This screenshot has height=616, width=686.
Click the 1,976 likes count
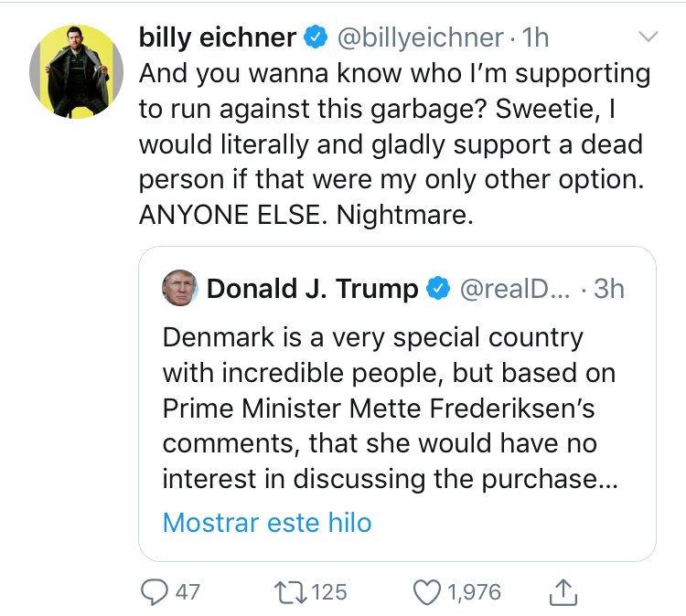point(474,592)
